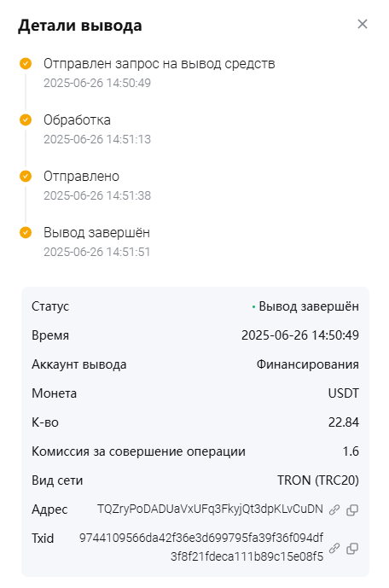This screenshot has width=389, height=588.
Task: Select the Txid hash text
Action: click(x=201, y=547)
